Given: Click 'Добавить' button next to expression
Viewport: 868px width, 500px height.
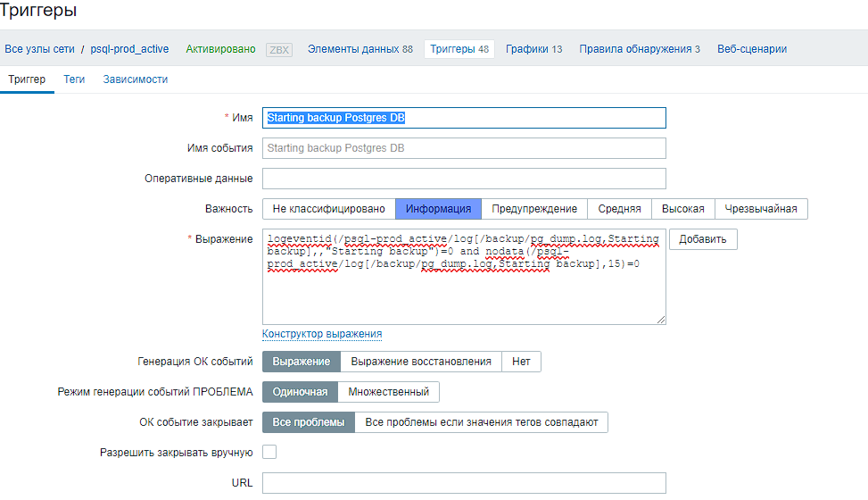Looking at the screenshot, I should [703, 239].
